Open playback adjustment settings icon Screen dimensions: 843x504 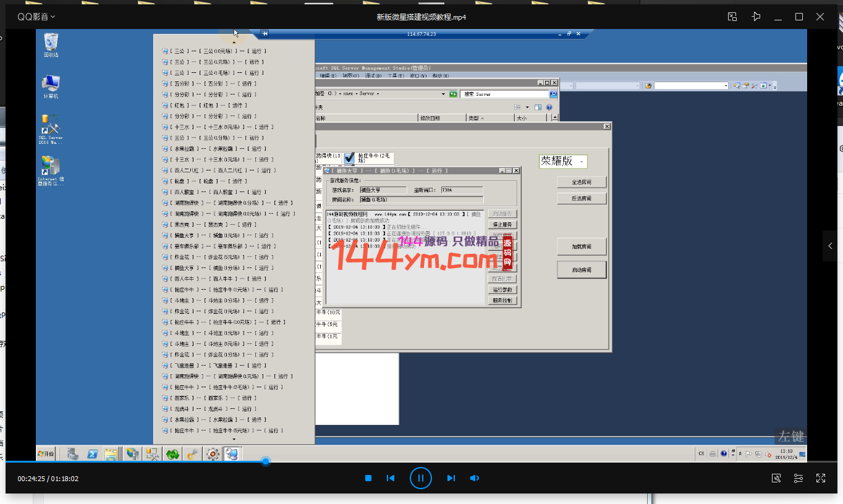[x=799, y=478]
